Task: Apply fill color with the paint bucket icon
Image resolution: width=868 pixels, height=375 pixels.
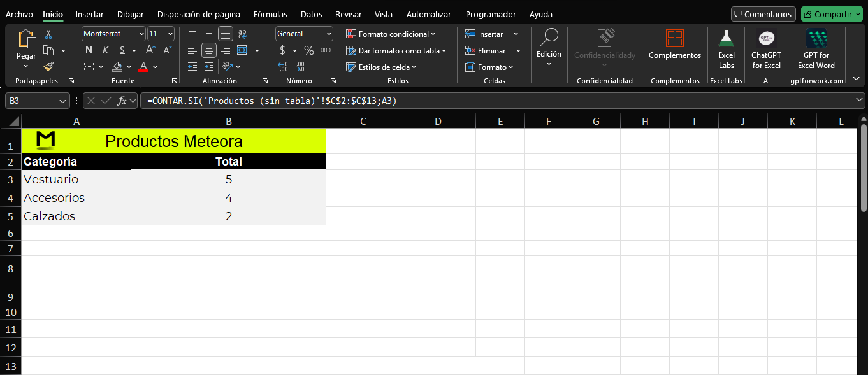Action: [x=117, y=66]
